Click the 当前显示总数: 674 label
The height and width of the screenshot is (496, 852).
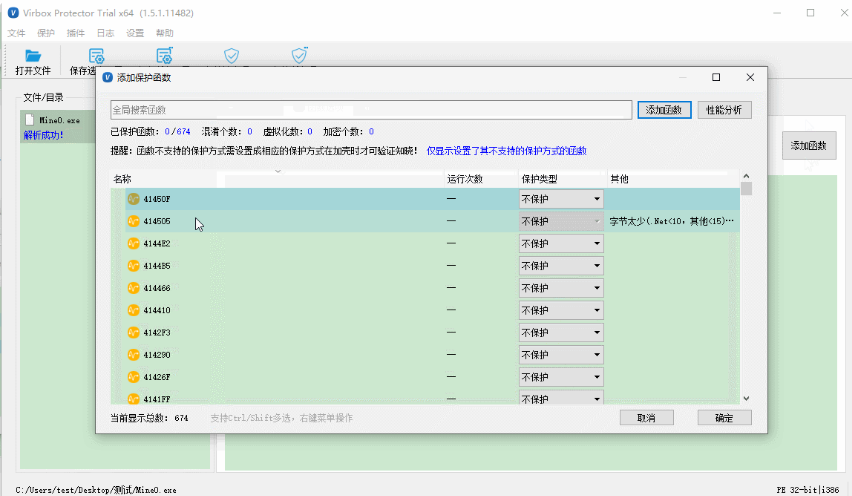[x=149, y=418]
